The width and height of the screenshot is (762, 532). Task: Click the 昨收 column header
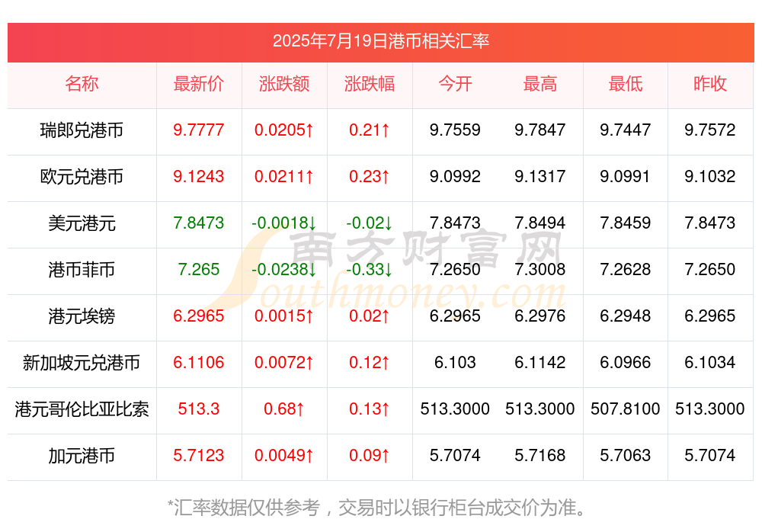point(710,84)
